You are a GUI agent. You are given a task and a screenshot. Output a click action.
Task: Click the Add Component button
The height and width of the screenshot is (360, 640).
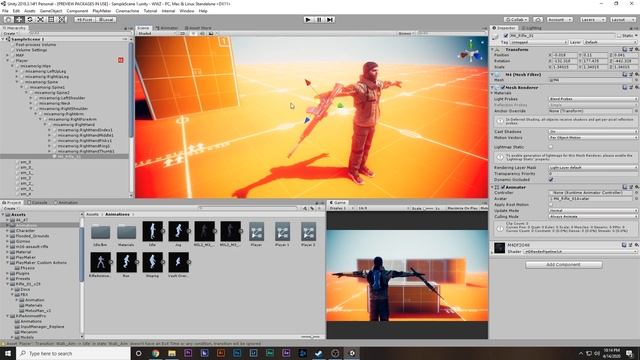pyautogui.click(x=563, y=264)
